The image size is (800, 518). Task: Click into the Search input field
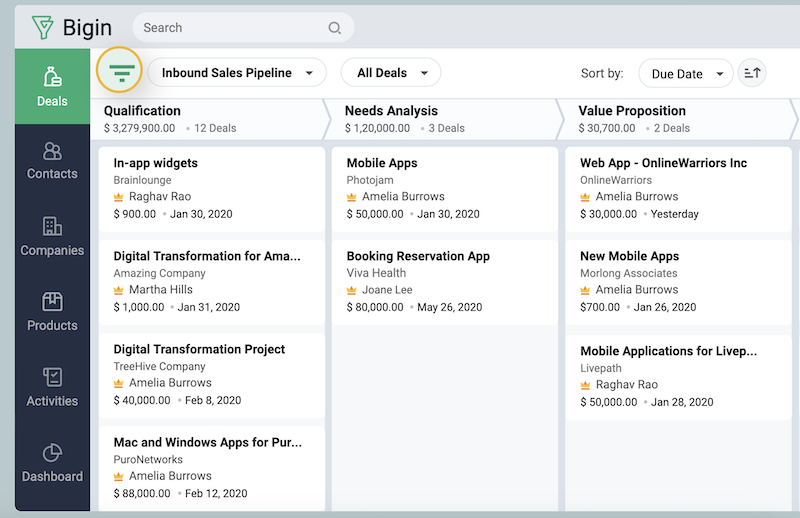coord(230,28)
